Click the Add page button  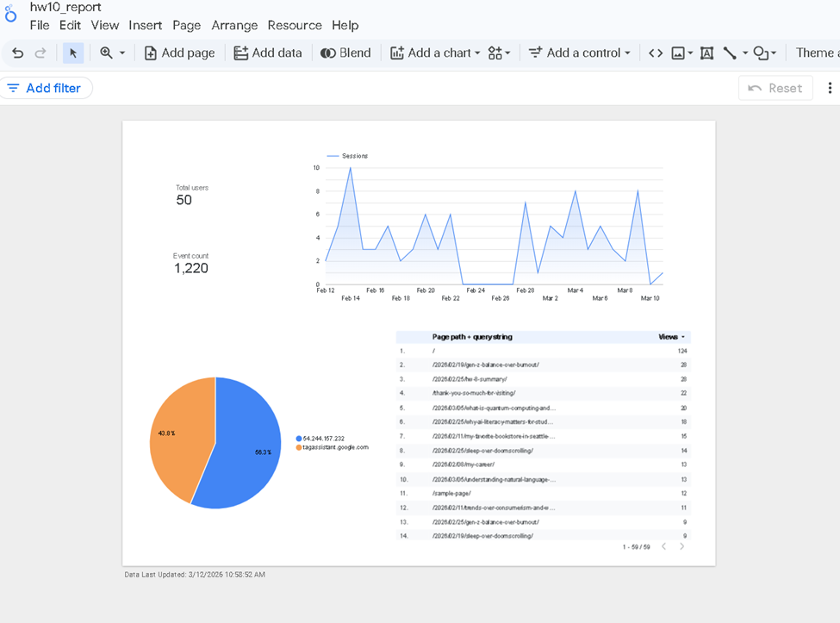pos(179,53)
